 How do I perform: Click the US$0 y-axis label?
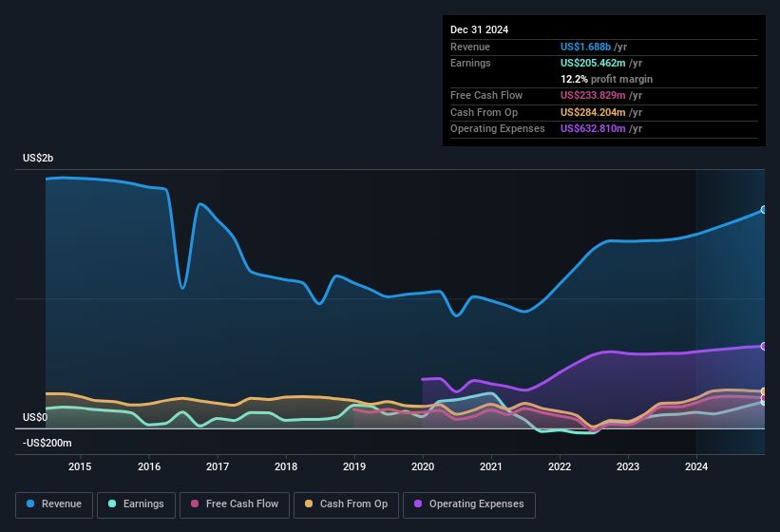(x=35, y=417)
